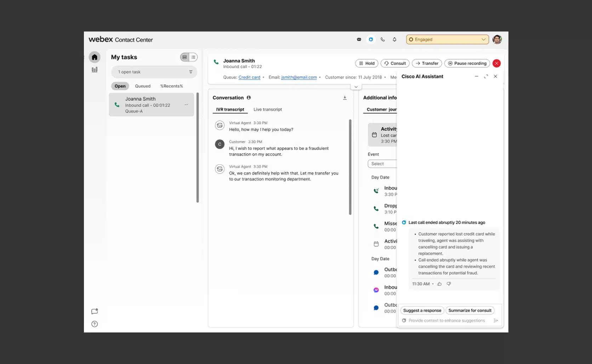Minimize the Cisco AI Assistant panel
This screenshot has height=364, width=592.
pos(477,76)
